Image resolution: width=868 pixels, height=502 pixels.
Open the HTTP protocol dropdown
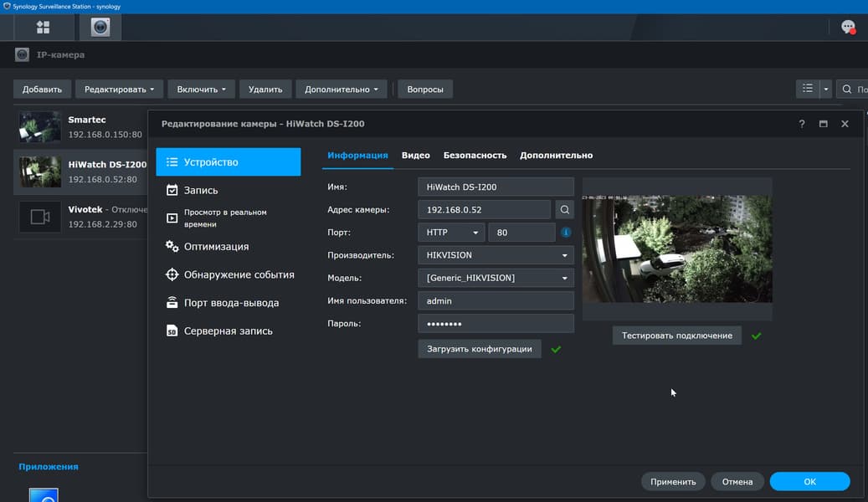point(450,233)
